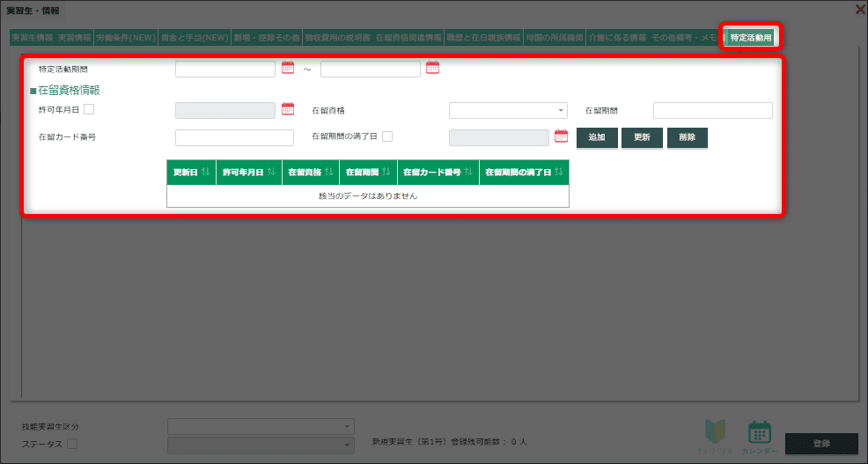
Task: Sort table by 在留カード番号 column arrows
Action: pos(468,172)
